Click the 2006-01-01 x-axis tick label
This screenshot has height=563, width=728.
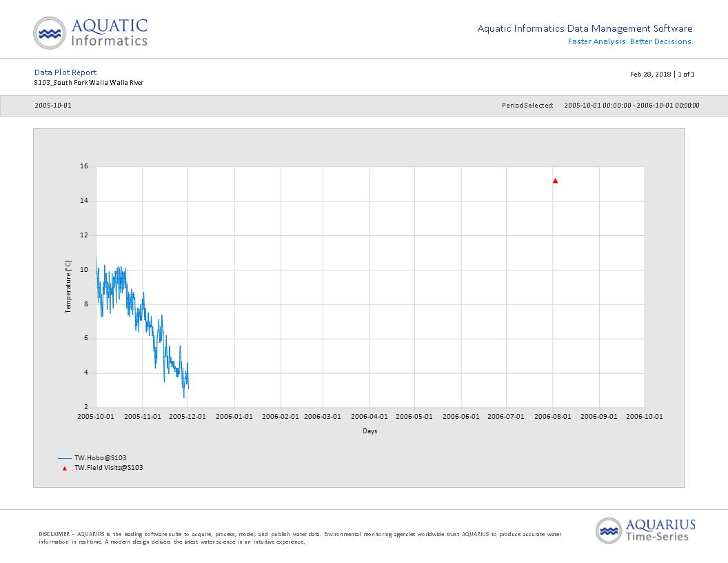[x=234, y=416]
